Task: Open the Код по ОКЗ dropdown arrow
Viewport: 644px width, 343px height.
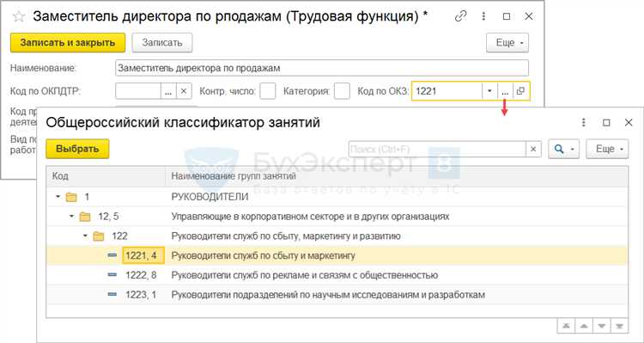Action: pos(489,91)
